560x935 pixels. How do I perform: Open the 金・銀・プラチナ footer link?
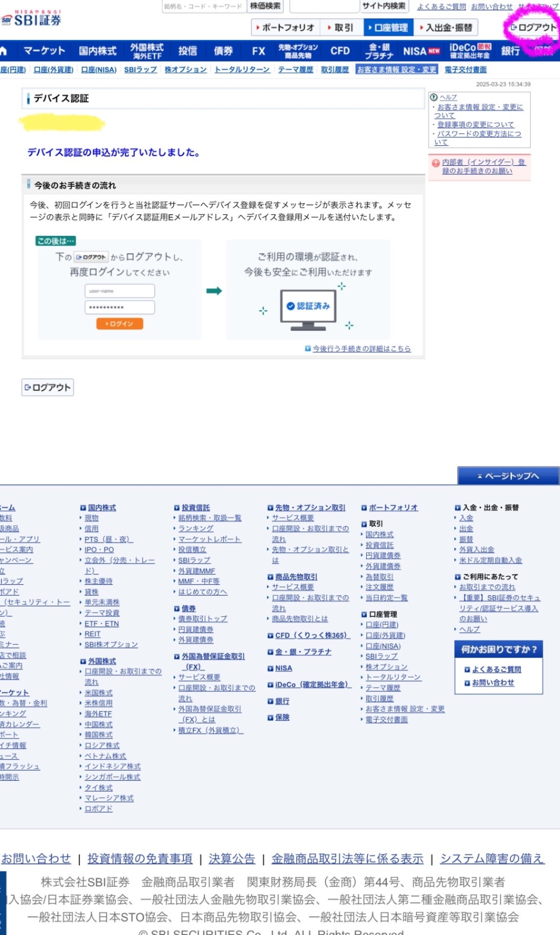(x=303, y=652)
